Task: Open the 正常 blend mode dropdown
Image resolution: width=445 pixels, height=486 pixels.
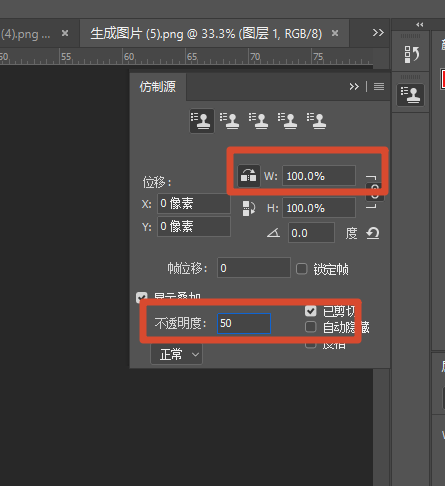Action: point(176,354)
